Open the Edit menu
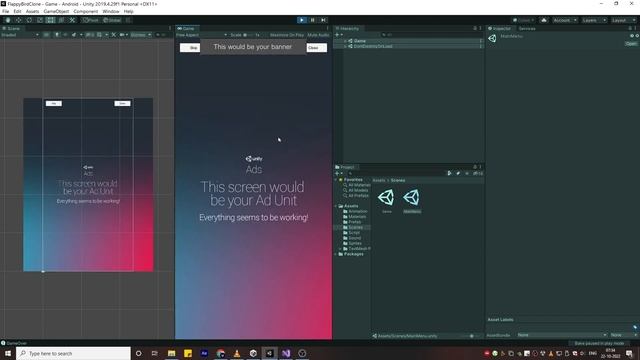Screen dimensions: 640x360 (17, 11)
